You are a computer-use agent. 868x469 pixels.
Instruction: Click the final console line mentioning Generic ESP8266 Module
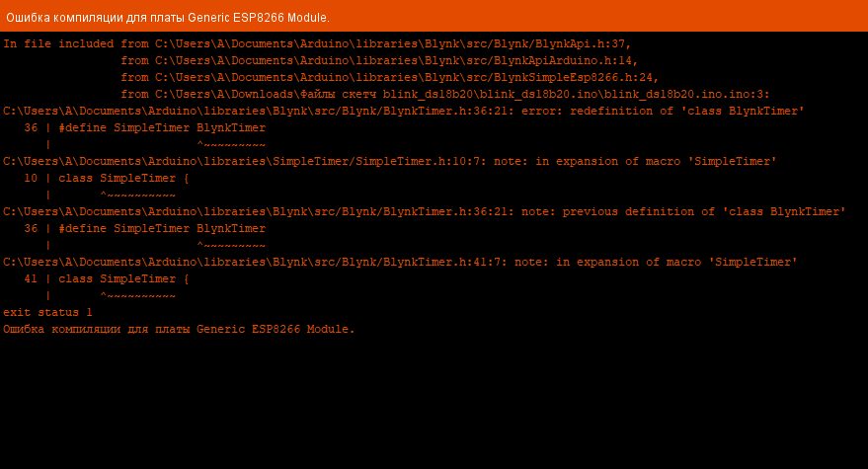point(178,330)
